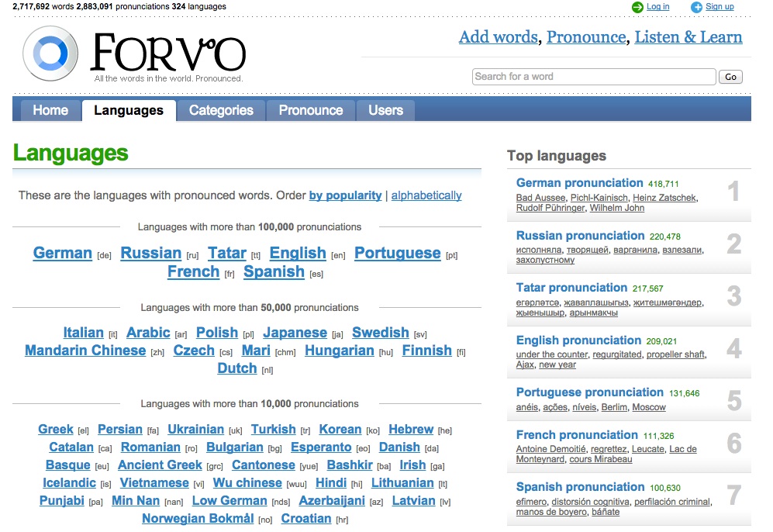This screenshot has height=532, width=773.
Task: Open the Mandarin Chinese language page
Action: pyautogui.click(x=85, y=351)
